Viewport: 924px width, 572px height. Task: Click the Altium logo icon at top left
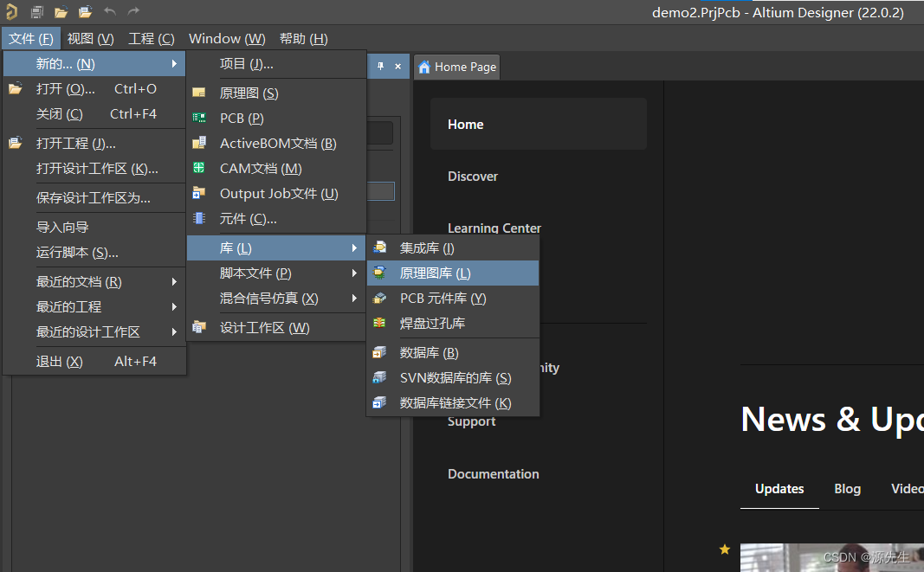click(11, 12)
